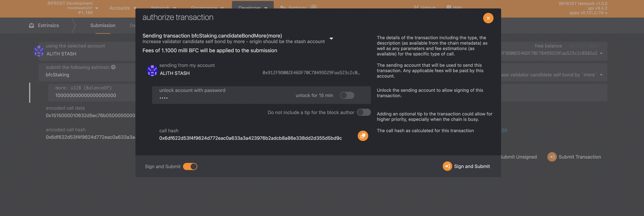Click the Submit Unsigned button
This screenshot has height=216, width=644.
518,157
